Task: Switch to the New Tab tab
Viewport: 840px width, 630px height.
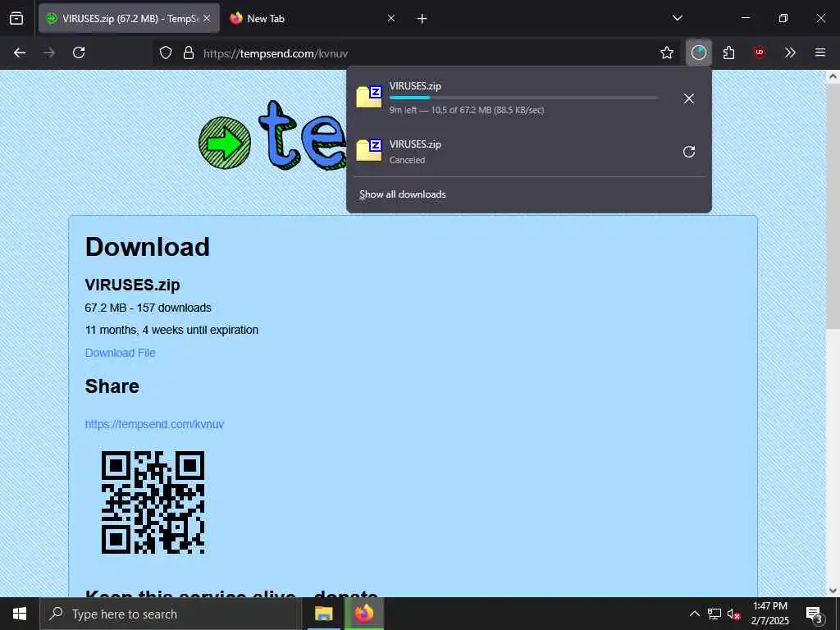Action: (x=313, y=19)
